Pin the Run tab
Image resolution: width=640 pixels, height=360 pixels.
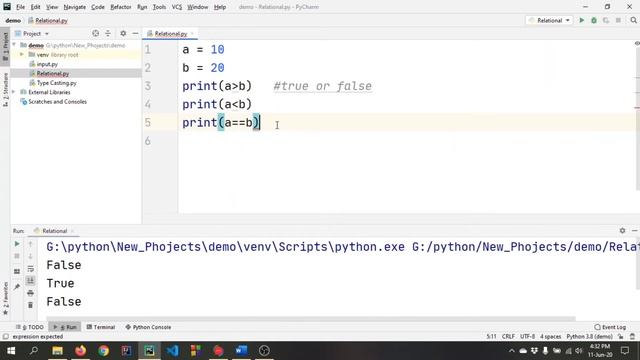(x=17, y=287)
